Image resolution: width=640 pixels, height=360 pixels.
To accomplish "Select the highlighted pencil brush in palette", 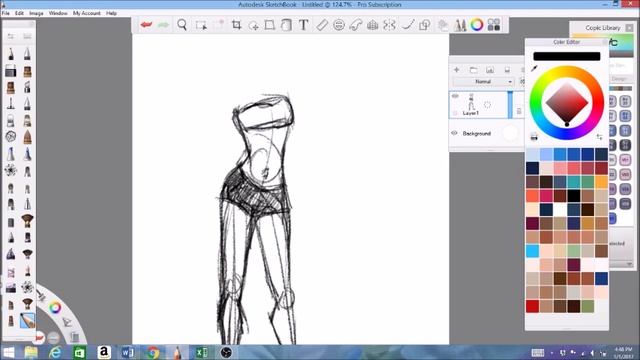I will click(27, 320).
